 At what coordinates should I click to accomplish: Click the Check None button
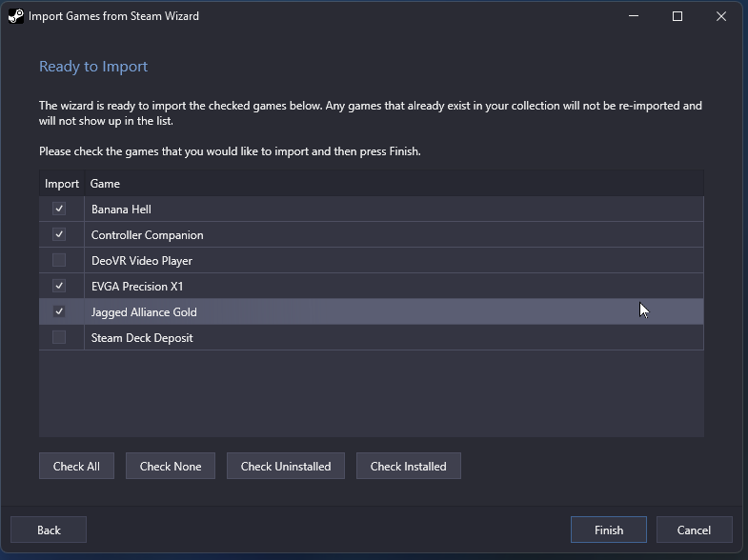[171, 466]
